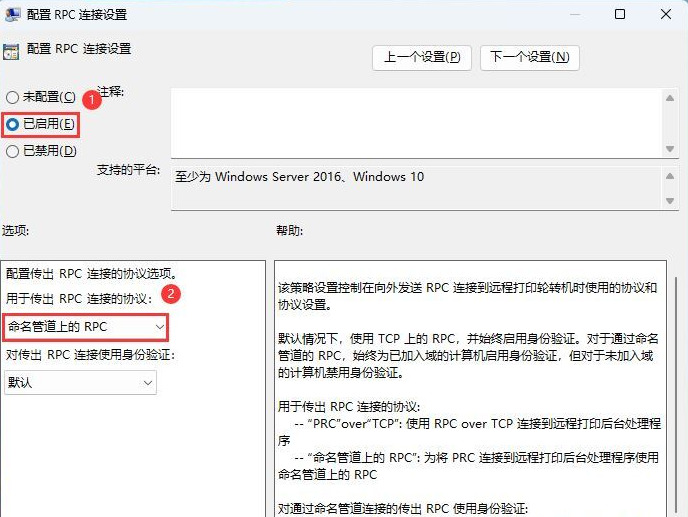Click inside the 注释 comment text box

click(x=417, y=123)
